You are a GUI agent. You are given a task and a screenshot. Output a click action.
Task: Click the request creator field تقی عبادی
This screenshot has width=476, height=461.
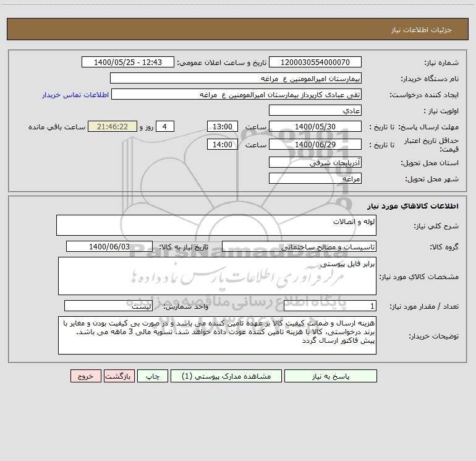coord(236,94)
